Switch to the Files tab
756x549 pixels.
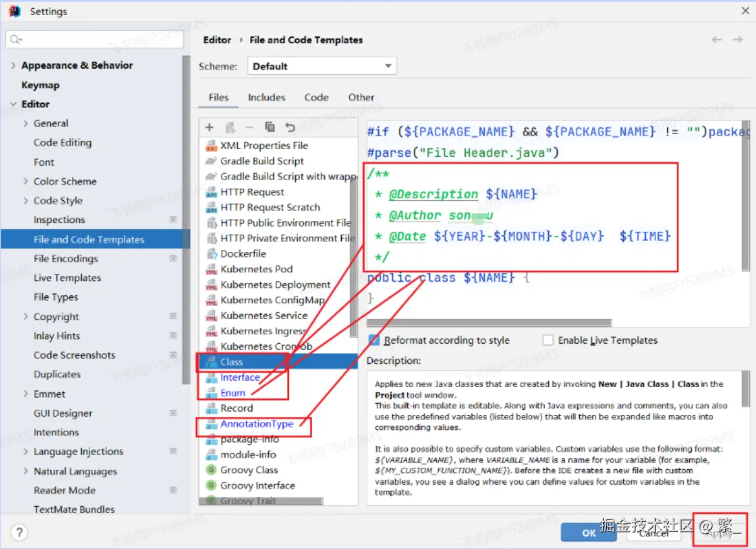(x=218, y=98)
